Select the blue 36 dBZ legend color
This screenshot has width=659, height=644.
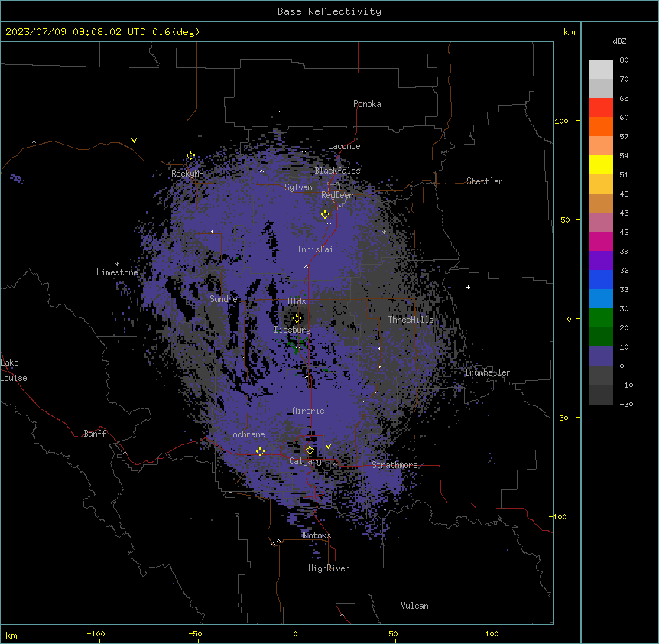(x=601, y=279)
